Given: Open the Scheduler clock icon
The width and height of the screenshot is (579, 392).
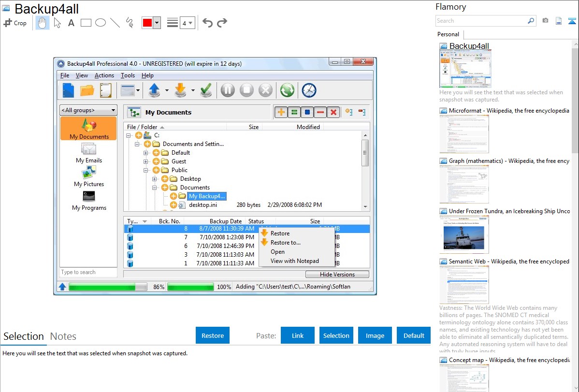Looking at the screenshot, I should point(309,90).
